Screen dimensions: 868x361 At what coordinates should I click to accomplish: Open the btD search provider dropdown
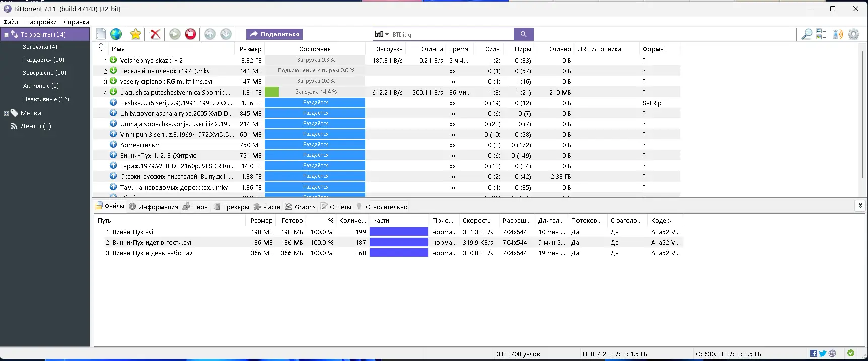[x=382, y=34]
